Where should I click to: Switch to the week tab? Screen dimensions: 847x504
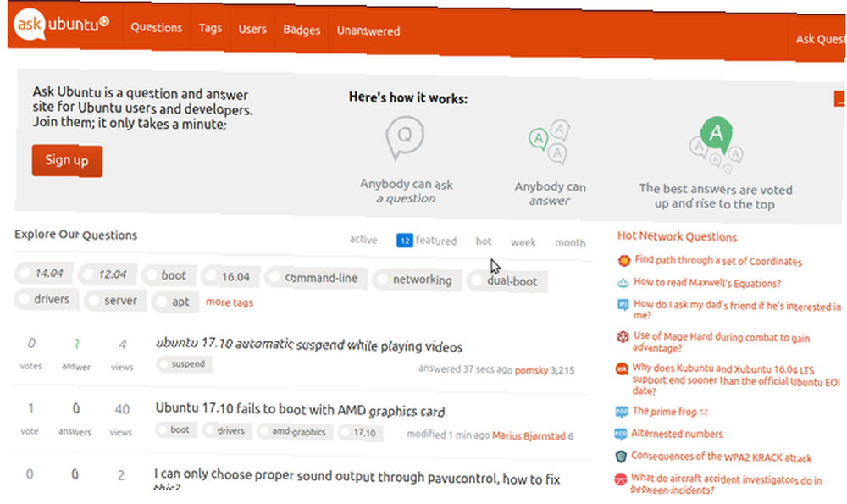coord(523,242)
